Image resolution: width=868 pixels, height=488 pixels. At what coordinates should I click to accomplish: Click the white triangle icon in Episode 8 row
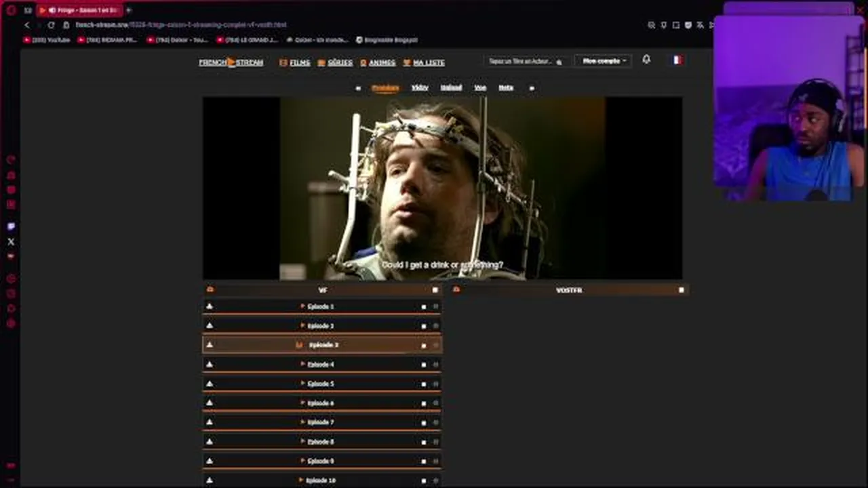pos(210,441)
